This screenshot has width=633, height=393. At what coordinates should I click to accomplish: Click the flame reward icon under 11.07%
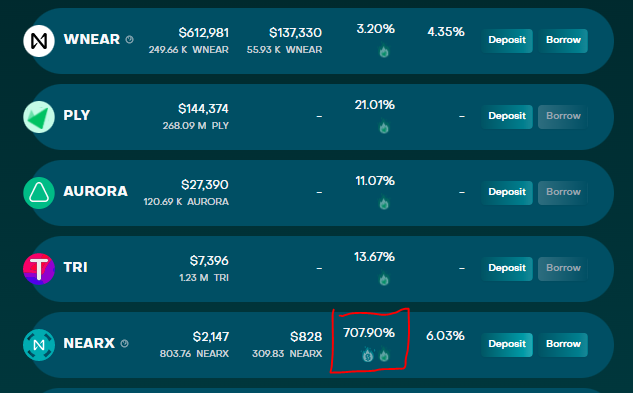[384, 203]
